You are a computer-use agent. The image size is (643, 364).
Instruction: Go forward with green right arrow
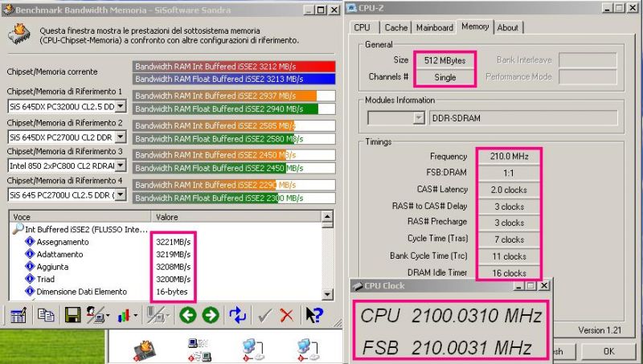(211, 315)
